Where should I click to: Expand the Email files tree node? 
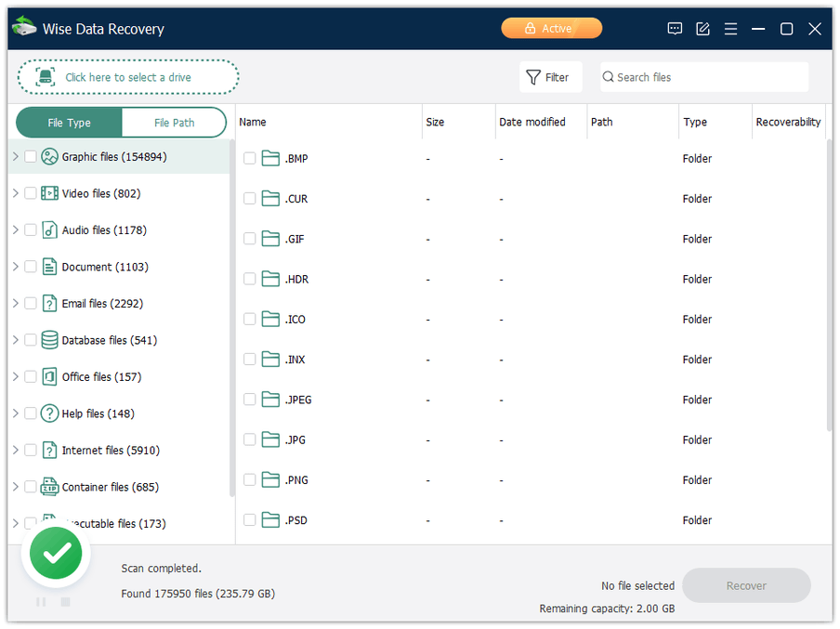pos(16,303)
